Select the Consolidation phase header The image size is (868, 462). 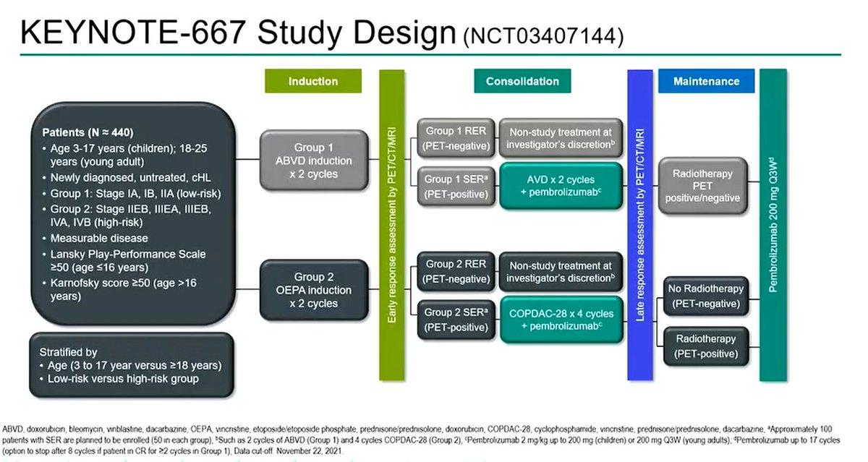(x=522, y=82)
